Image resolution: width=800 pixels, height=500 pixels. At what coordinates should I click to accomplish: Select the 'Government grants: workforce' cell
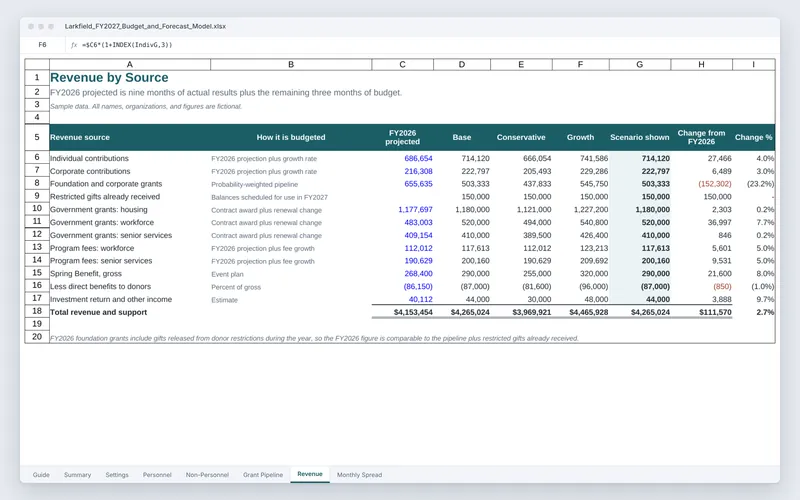[x=130, y=222]
